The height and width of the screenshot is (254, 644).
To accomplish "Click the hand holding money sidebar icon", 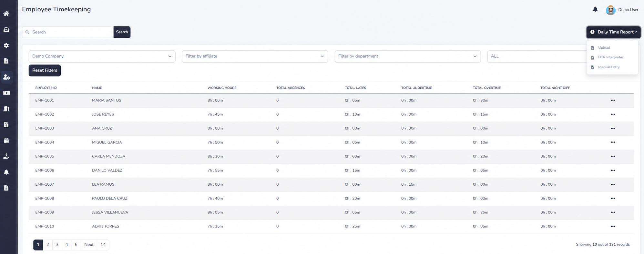I will [6, 156].
